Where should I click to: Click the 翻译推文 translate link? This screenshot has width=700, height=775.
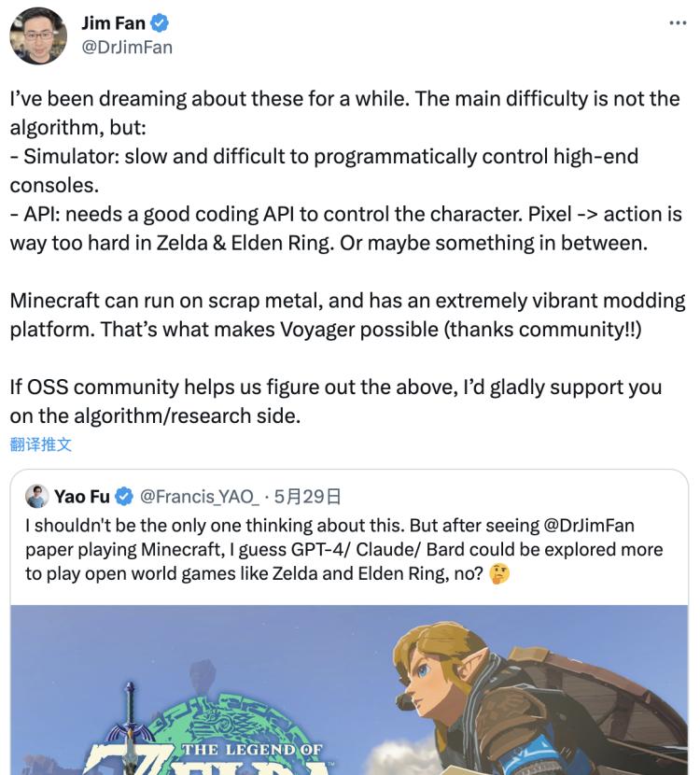pos(40,444)
